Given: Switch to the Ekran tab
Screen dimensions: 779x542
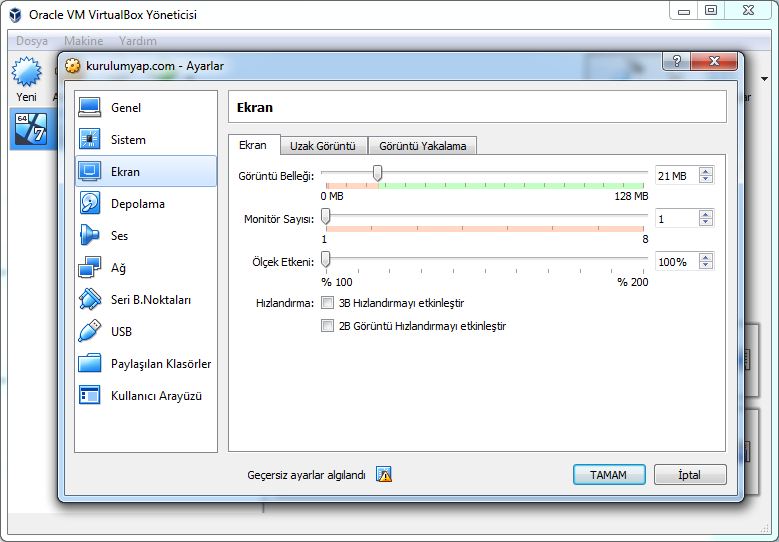Looking at the screenshot, I should [253, 145].
